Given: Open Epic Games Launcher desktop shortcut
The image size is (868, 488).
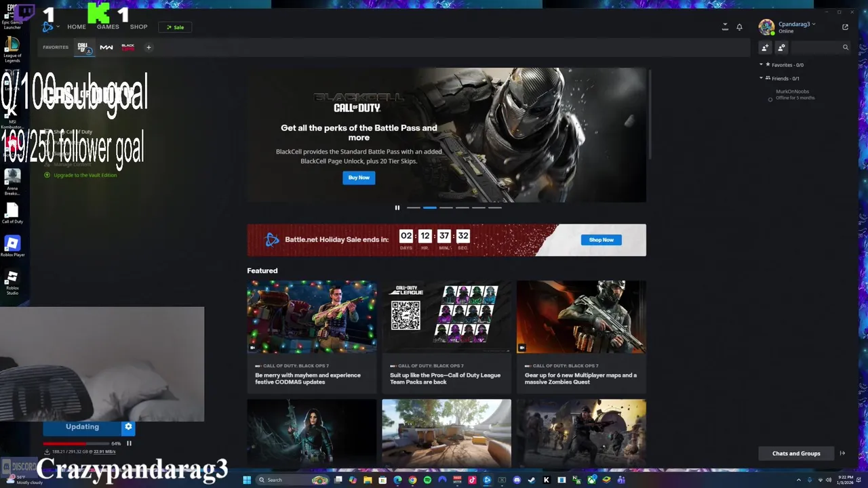Looking at the screenshot, I should pos(12,18).
